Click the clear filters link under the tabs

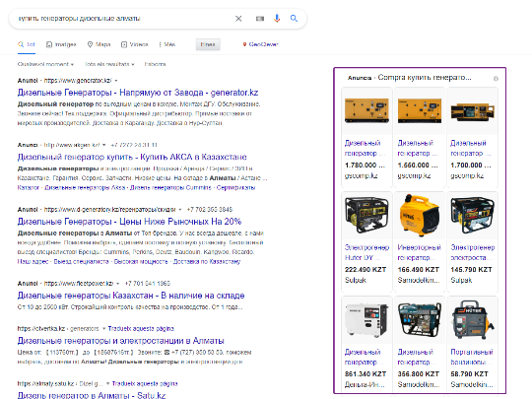point(155,64)
